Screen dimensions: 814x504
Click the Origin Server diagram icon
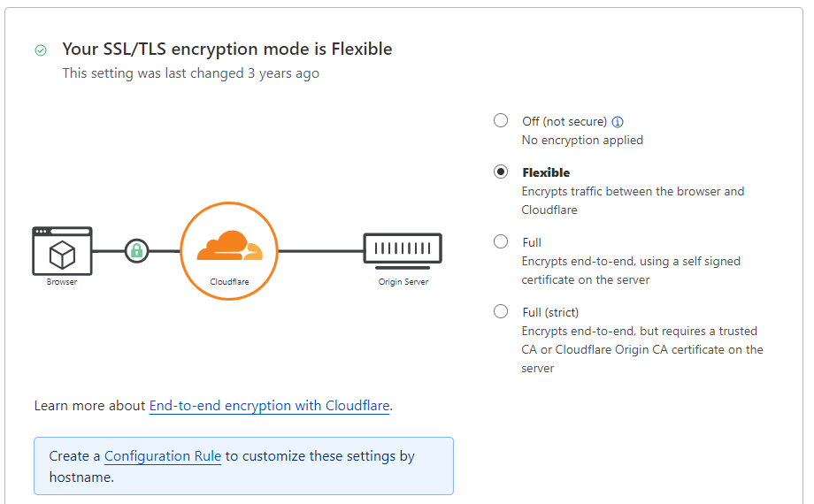pos(403,251)
